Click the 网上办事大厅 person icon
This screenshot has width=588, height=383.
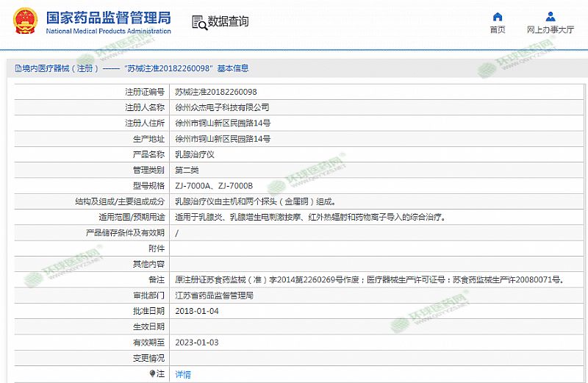coord(551,17)
